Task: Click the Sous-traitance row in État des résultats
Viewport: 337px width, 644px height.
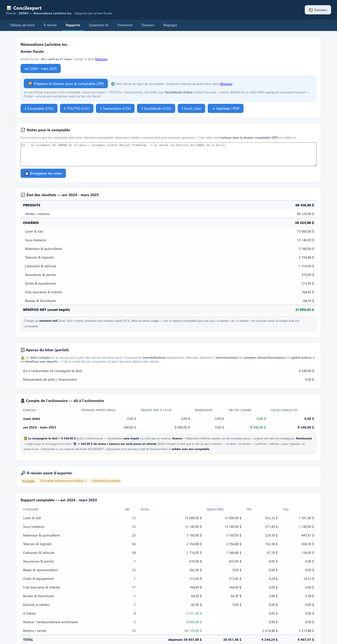Action: coord(168,240)
